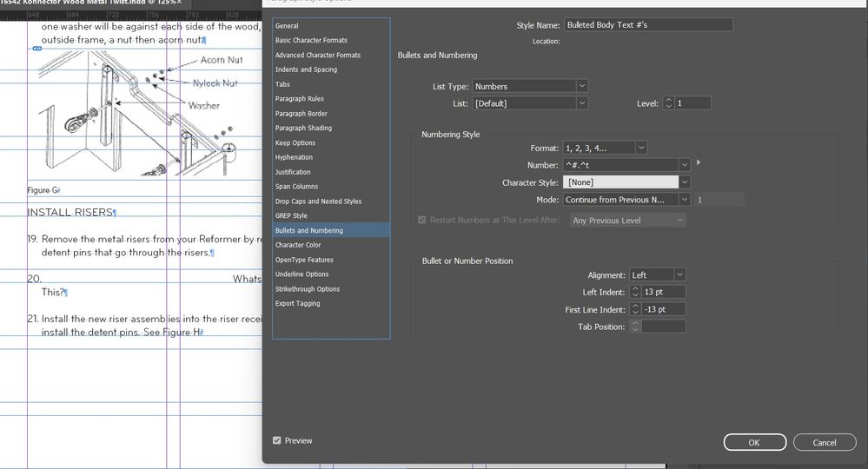Click the Level stepper arrows

668,103
